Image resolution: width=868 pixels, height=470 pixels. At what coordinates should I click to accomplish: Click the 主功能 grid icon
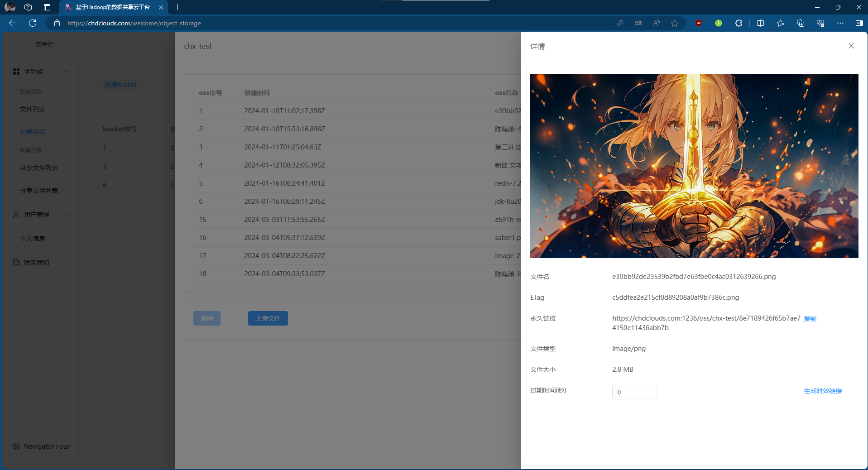[16, 72]
